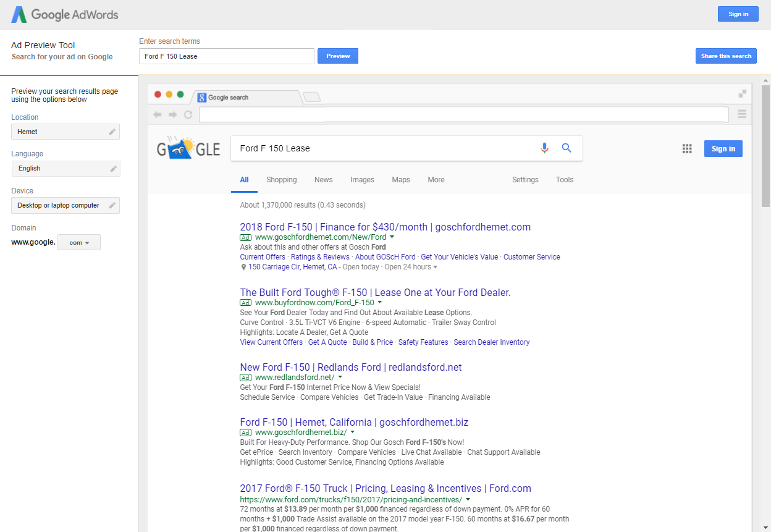
Task: Switch to the Shopping tab
Action: tap(282, 180)
